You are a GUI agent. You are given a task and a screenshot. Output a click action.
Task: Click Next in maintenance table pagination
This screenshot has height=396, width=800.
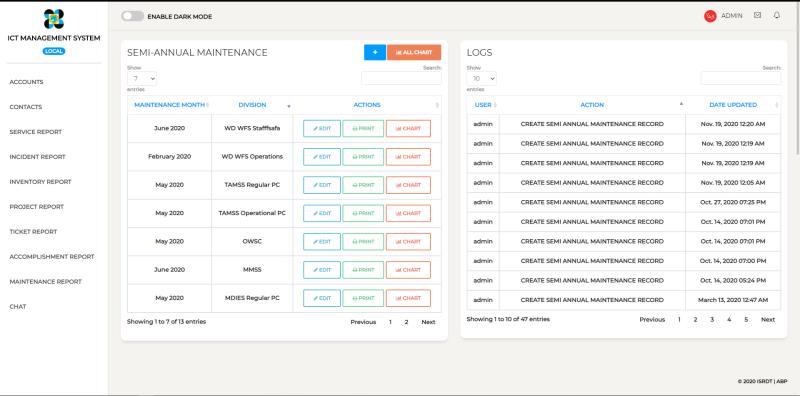[x=428, y=322]
